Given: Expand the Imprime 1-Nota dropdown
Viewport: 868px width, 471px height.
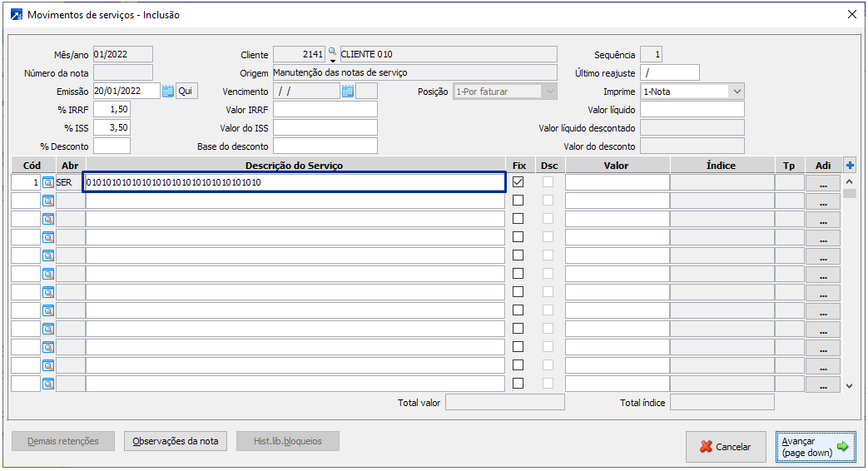Looking at the screenshot, I should (x=737, y=92).
